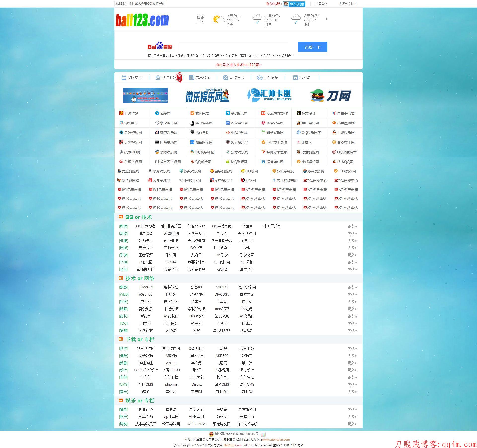Open 广告合作 top link

coord(321,4)
